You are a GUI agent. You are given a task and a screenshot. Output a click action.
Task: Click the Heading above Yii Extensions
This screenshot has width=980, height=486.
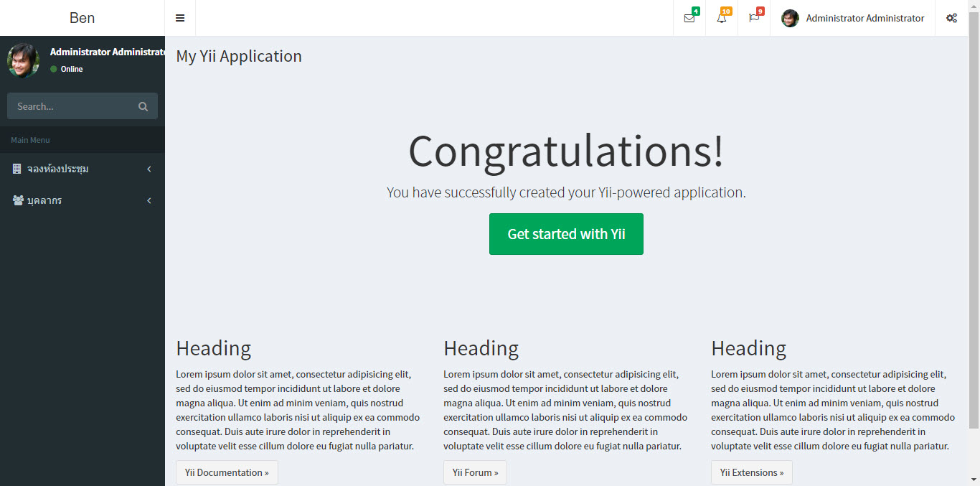coord(749,348)
